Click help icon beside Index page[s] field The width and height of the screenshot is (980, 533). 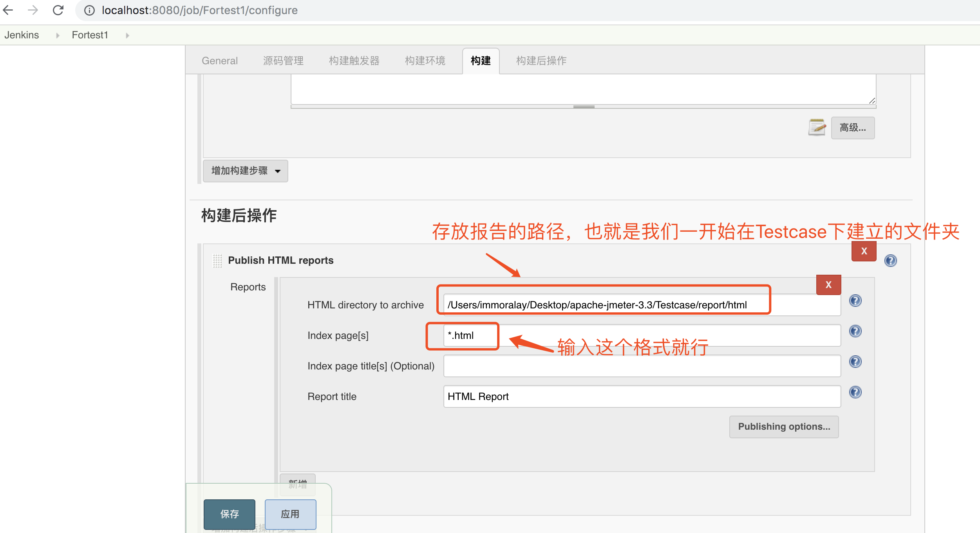tap(855, 331)
